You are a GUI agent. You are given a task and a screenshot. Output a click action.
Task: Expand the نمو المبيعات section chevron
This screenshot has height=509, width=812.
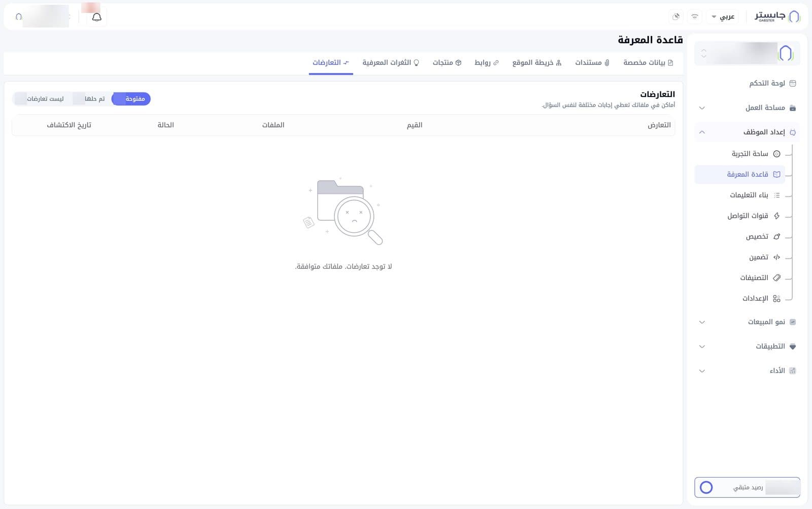click(702, 322)
